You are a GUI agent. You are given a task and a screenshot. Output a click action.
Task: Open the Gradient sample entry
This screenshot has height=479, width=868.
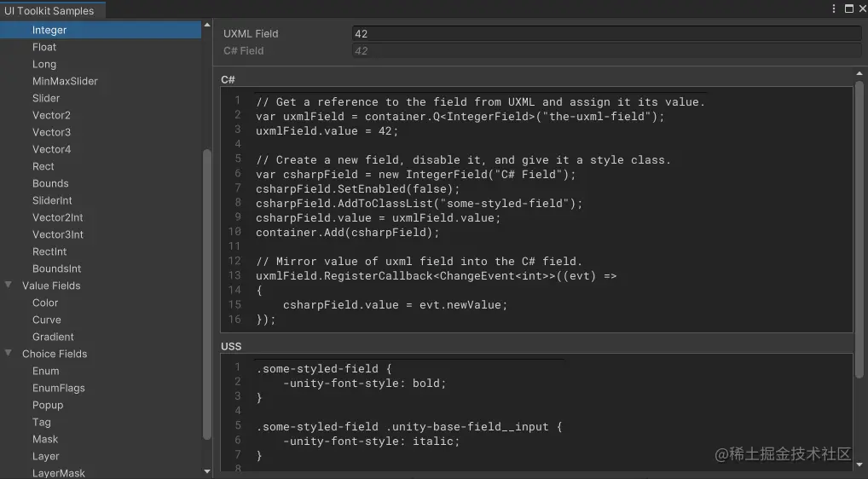(x=53, y=337)
